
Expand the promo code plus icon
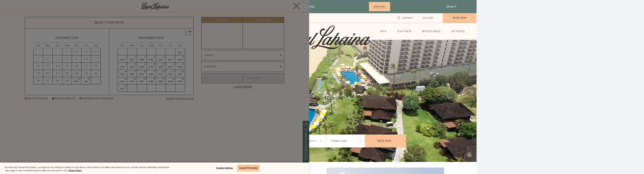point(360,141)
